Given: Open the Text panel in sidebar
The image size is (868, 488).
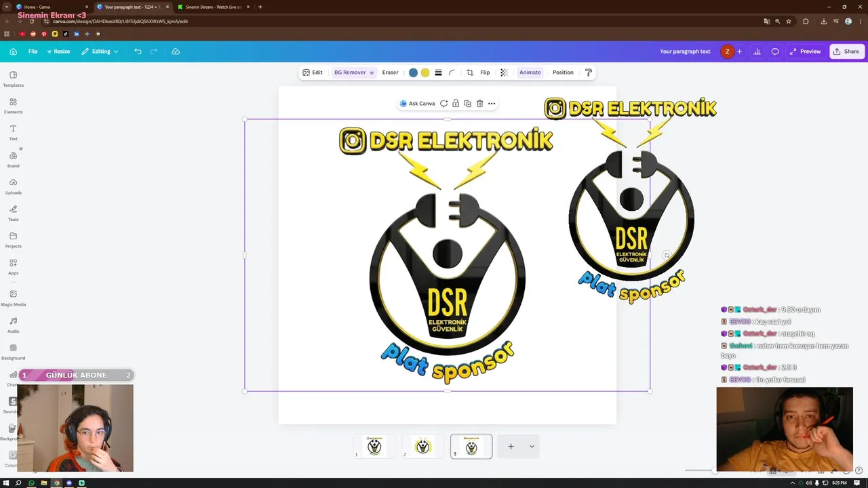Looking at the screenshot, I should [13, 132].
